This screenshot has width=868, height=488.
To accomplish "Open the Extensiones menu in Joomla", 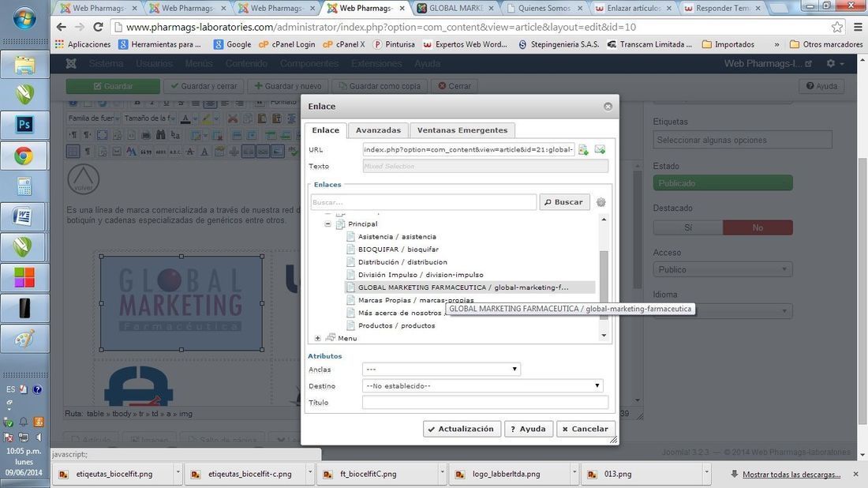I will point(376,64).
